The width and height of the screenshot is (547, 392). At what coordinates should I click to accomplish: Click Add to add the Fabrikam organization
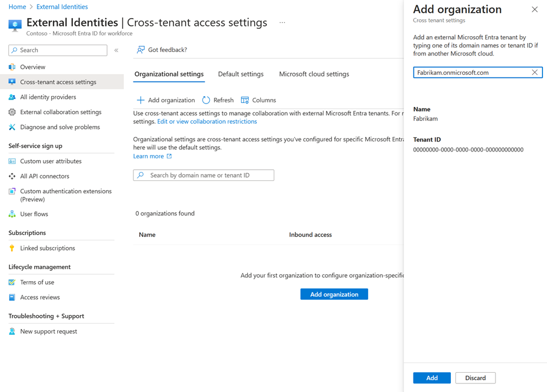[x=432, y=377]
